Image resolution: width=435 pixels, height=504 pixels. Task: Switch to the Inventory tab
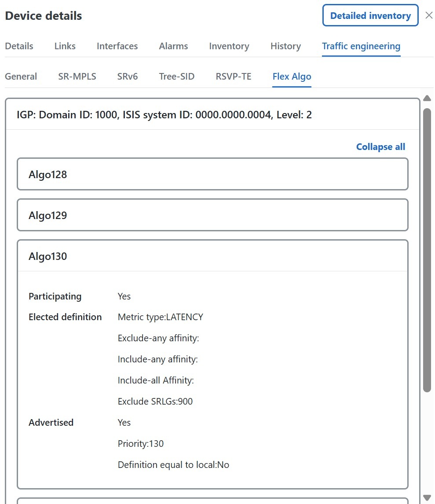click(x=229, y=46)
